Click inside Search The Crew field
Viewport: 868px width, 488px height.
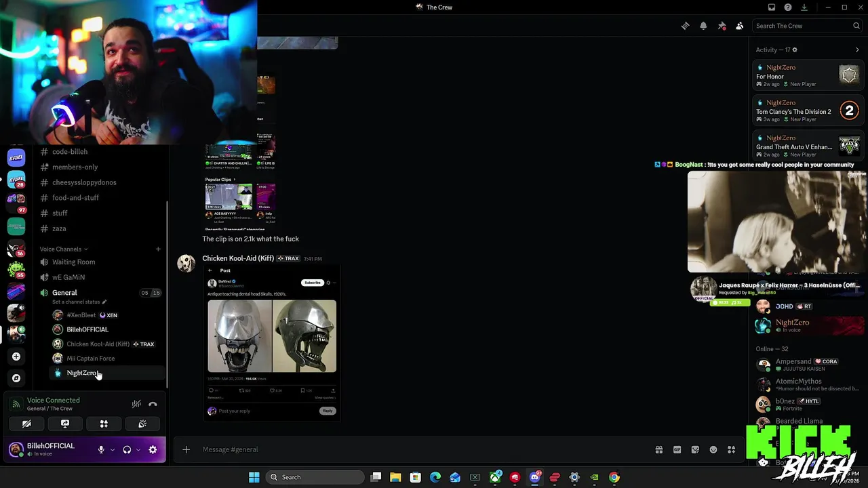(x=806, y=26)
